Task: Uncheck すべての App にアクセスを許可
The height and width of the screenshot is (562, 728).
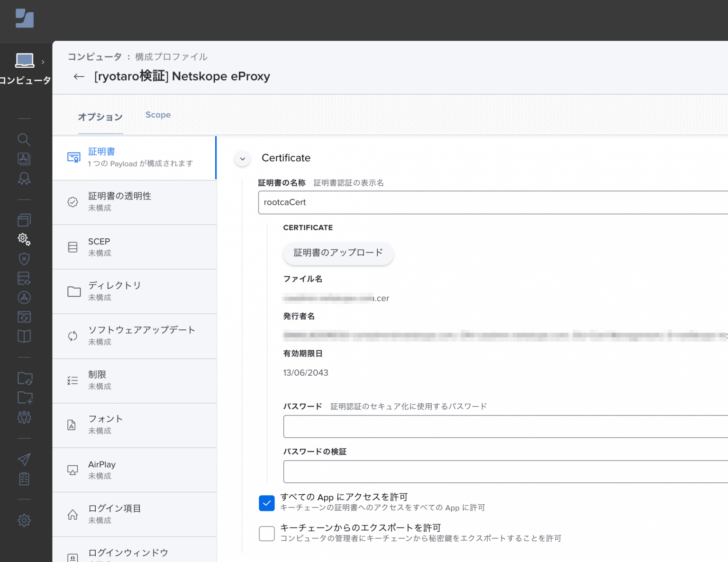Action: [267, 503]
